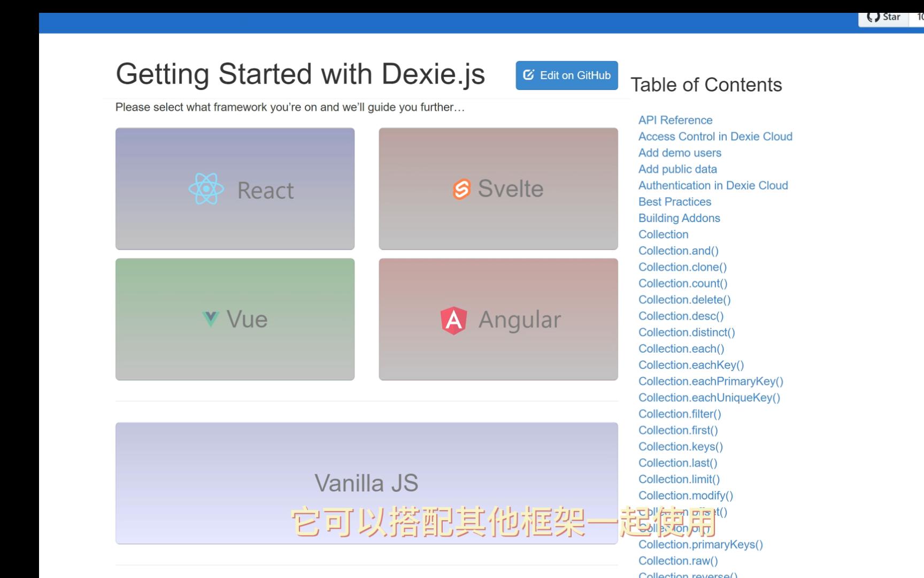Open Collection.filter() docs link
This screenshot has width=924, height=578.
pyautogui.click(x=680, y=414)
